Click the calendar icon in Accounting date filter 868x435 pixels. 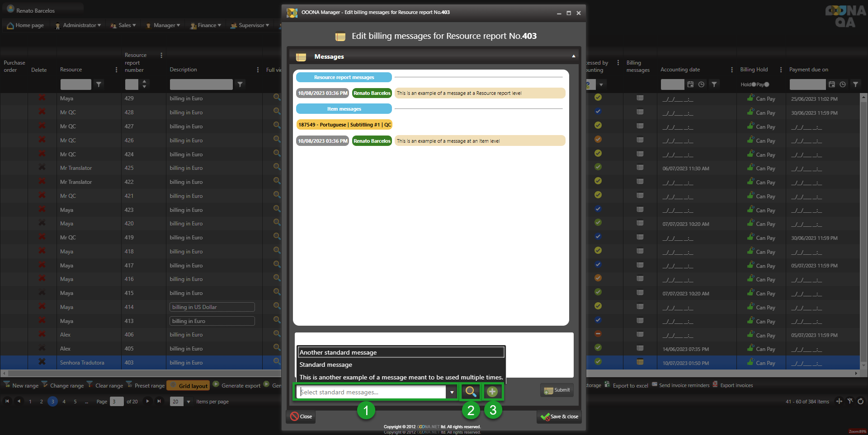point(690,84)
